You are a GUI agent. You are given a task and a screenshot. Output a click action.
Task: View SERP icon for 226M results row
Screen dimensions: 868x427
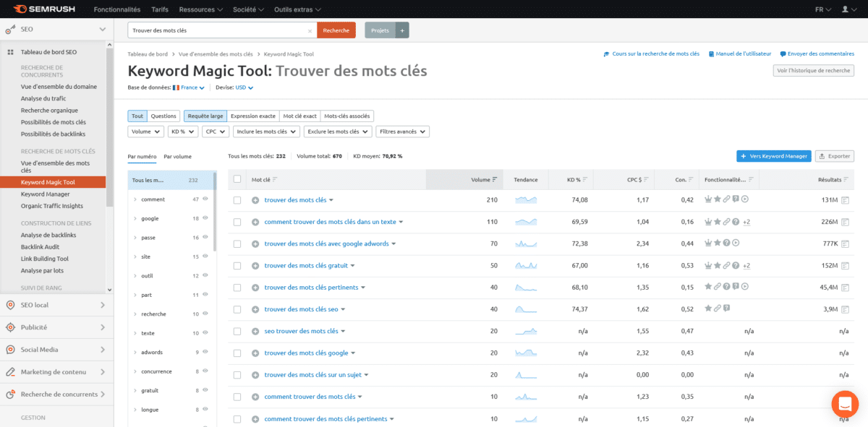(845, 222)
